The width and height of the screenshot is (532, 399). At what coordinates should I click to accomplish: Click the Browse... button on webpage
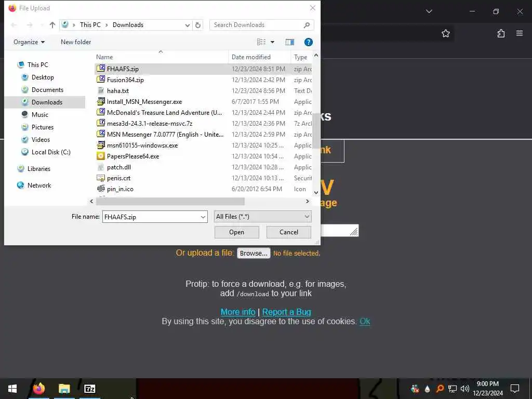(x=254, y=253)
